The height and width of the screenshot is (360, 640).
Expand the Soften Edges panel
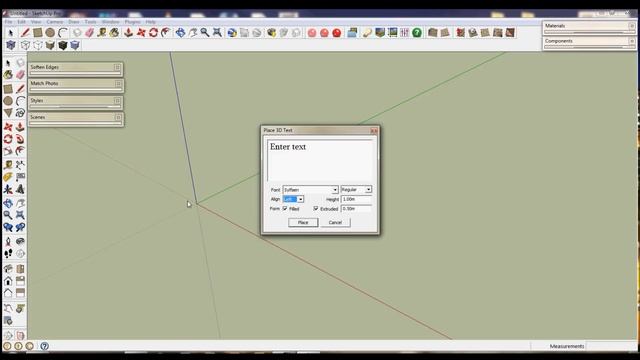pyautogui.click(x=75, y=69)
